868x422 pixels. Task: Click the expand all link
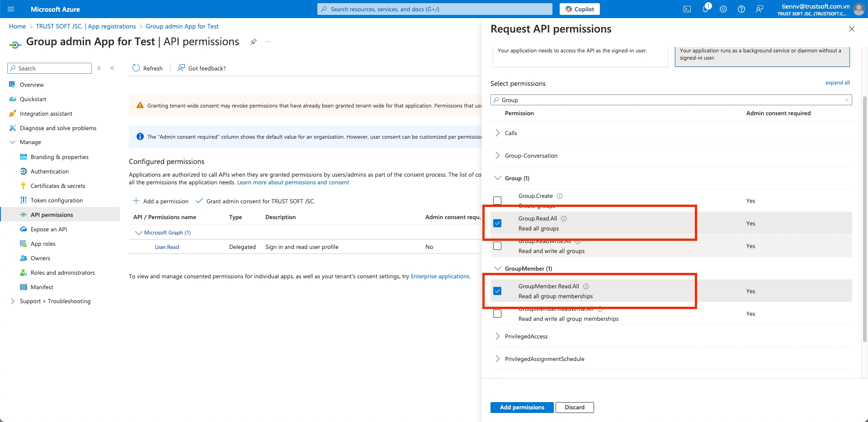pyautogui.click(x=837, y=83)
